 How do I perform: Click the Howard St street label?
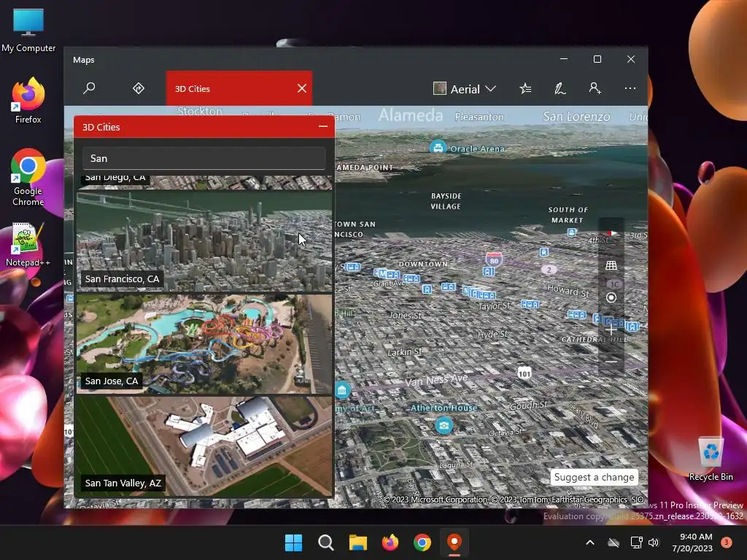click(x=568, y=290)
